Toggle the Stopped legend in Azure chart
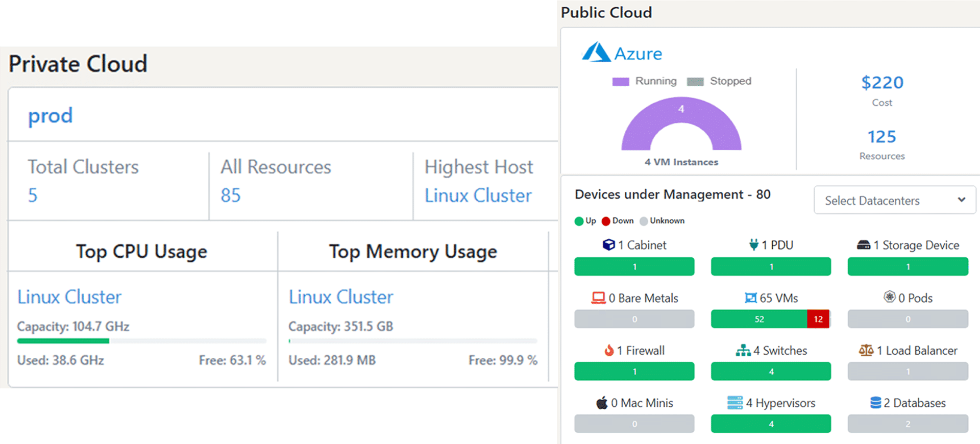 pyautogui.click(x=719, y=81)
